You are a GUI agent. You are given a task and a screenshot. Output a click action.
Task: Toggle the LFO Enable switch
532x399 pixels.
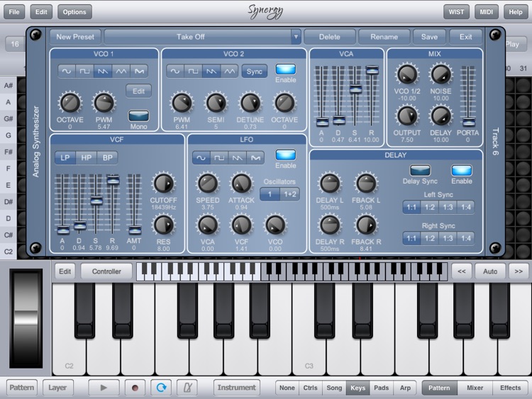coord(286,155)
